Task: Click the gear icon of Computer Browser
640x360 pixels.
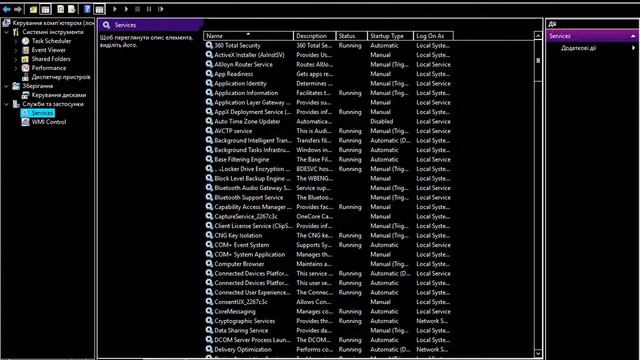Action: (x=209, y=264)
